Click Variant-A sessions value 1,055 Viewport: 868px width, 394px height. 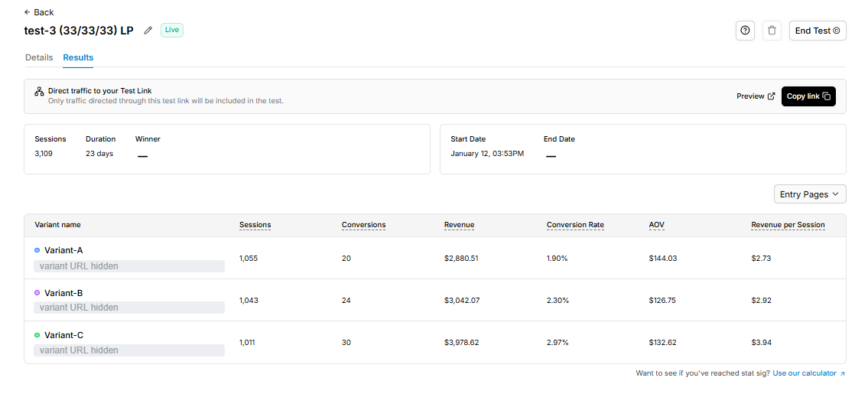click(249, 259)
